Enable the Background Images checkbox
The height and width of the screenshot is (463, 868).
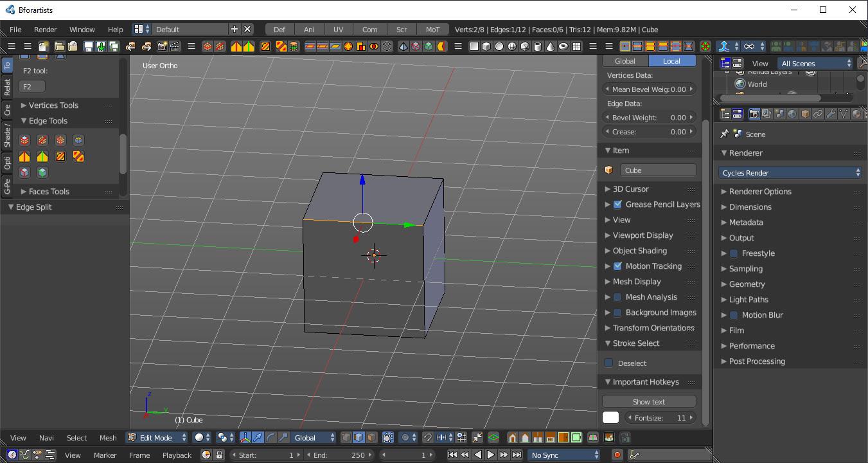617,313
